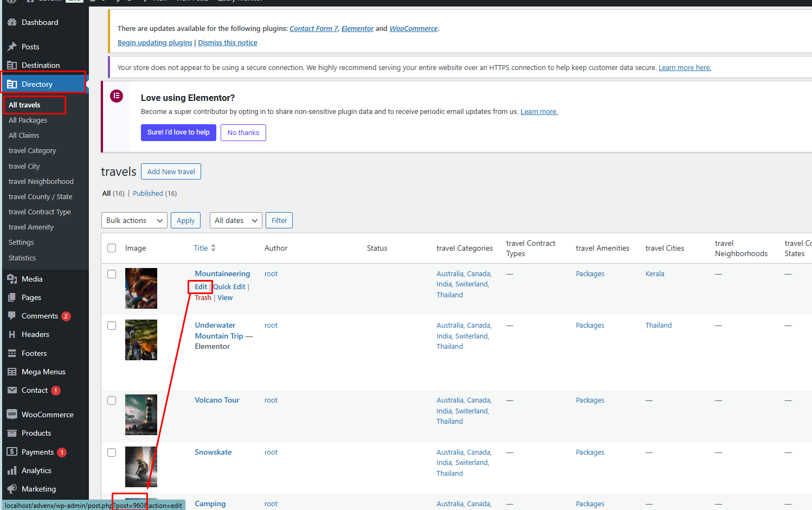
Task: Click the Payments dollar icon
Action: (x=12, y=452)
